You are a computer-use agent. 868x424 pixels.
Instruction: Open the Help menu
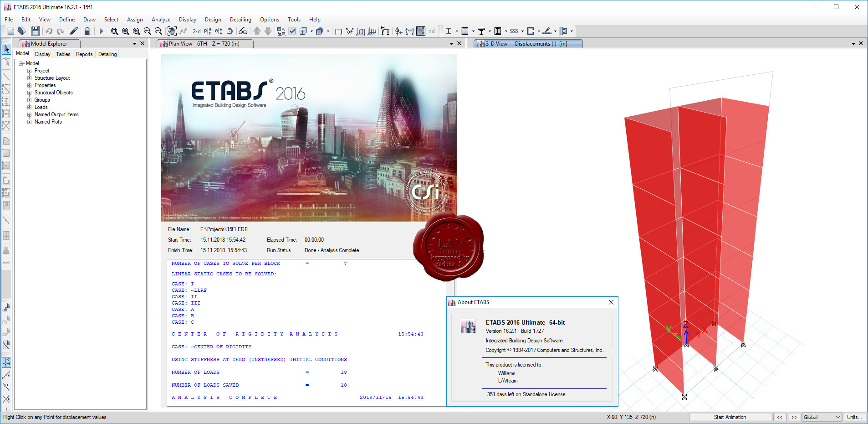[x=315, y=20]
